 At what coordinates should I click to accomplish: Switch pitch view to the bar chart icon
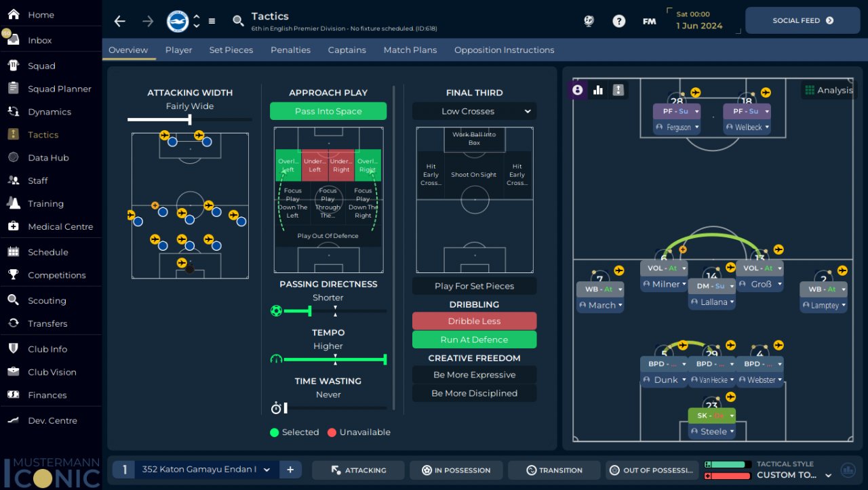[x=598, y=90]
